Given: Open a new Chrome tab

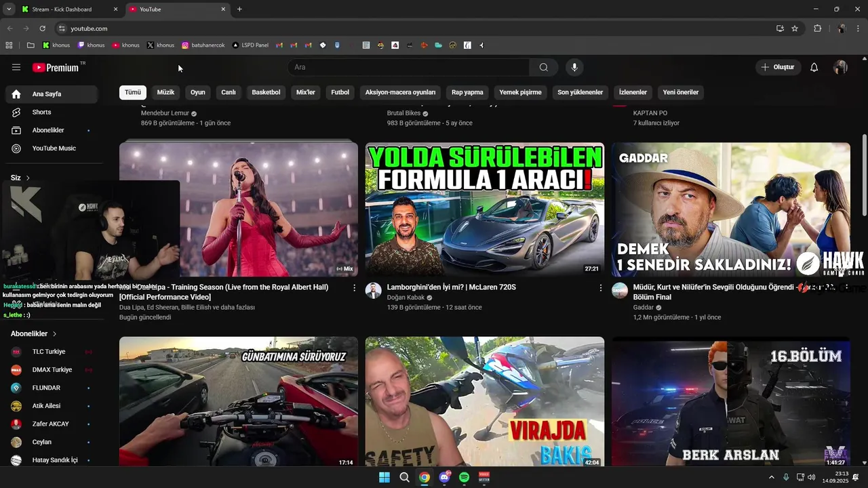Looking at the screenshot, I should (239, 9).
